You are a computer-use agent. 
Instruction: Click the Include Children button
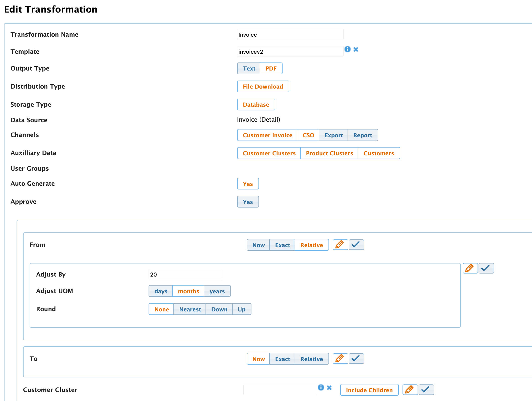click(369, 390)
